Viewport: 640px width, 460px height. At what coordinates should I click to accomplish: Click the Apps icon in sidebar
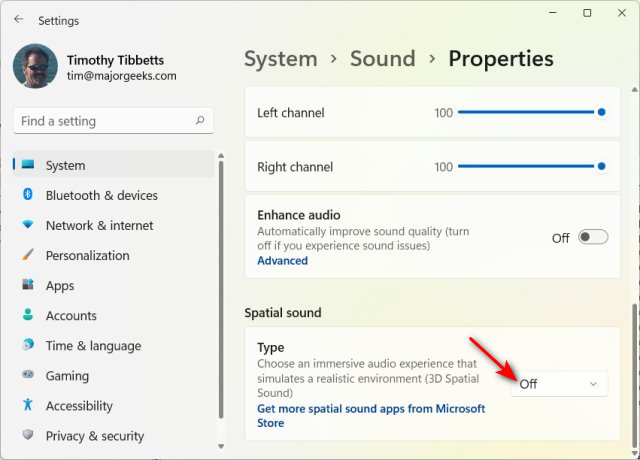[28, 284]
